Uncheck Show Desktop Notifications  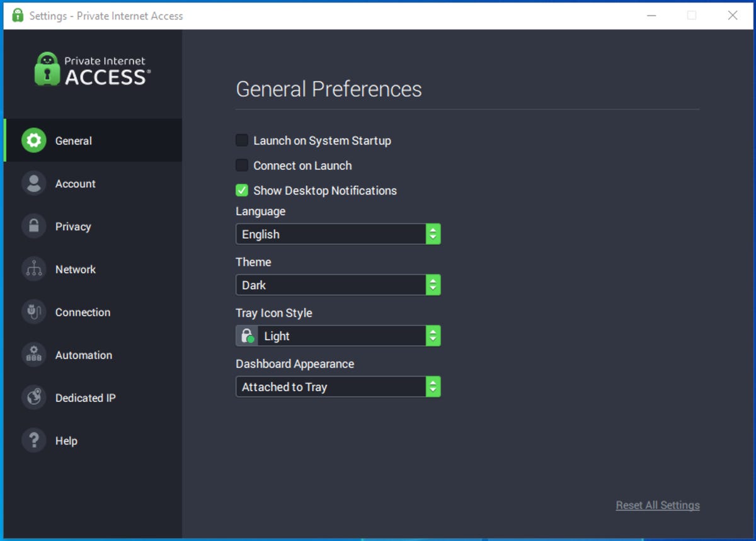tap(242, 190)
